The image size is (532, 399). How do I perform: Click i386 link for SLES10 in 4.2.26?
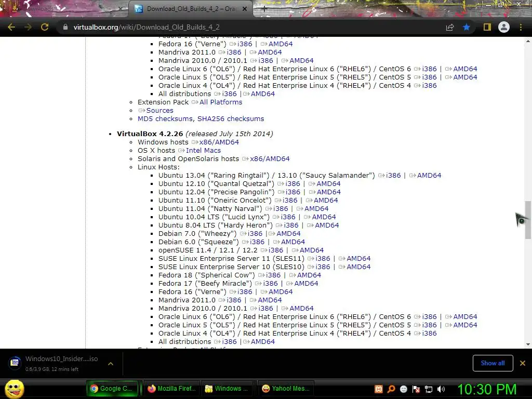tap(323, 267)
